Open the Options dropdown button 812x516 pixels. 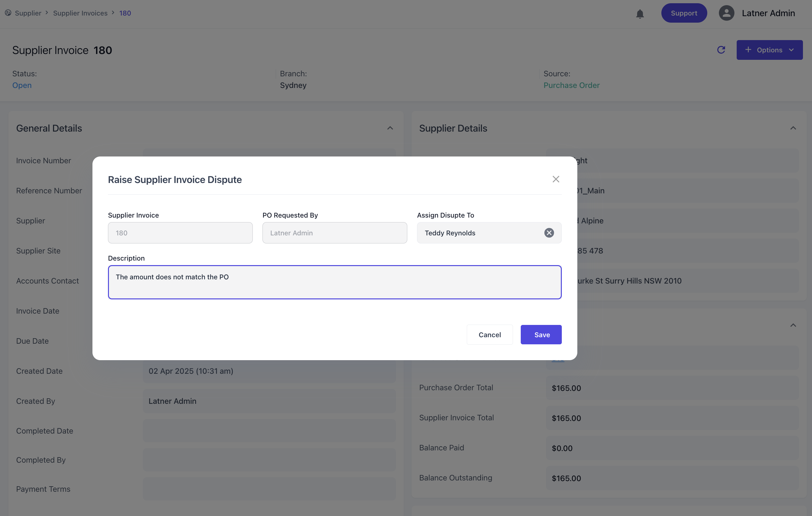pos(769,50)
